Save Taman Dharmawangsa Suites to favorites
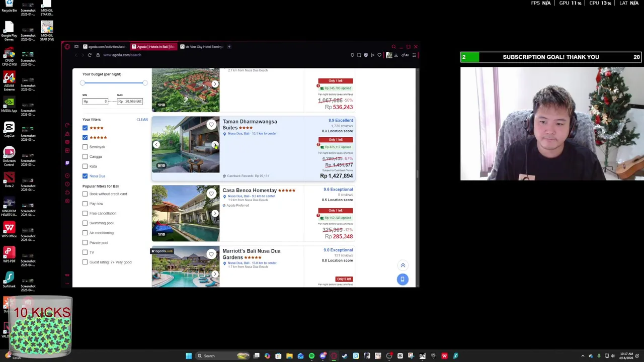The width and height of the screenshot is (644, 362). click(211, 125)
